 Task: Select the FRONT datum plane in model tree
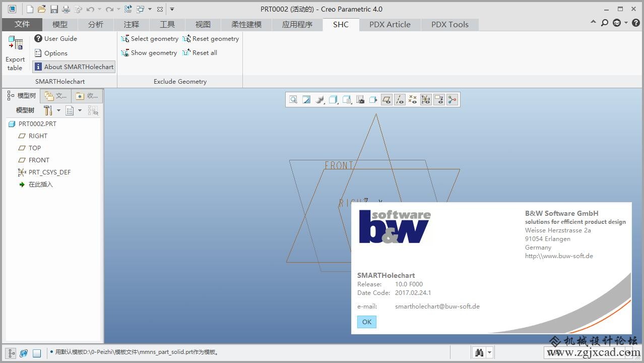coord(34,160)
